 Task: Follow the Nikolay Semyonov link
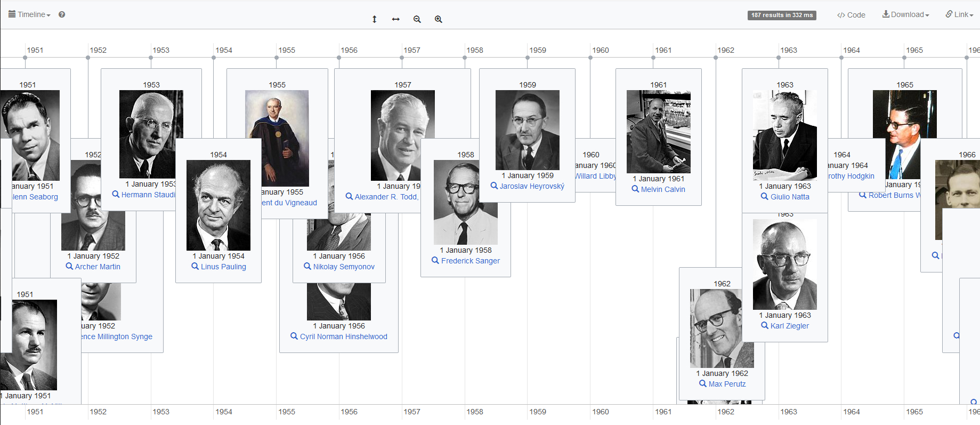coord(344,267)
